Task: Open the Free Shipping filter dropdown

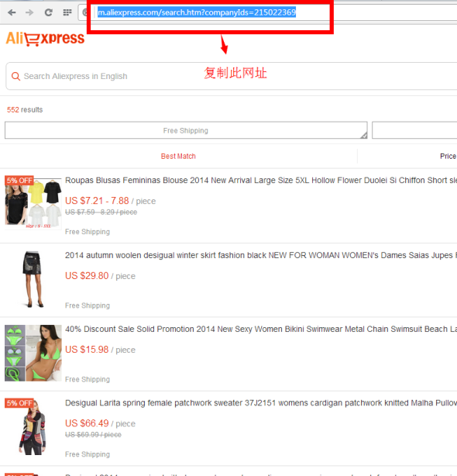Action: click(x=186, y=130)
